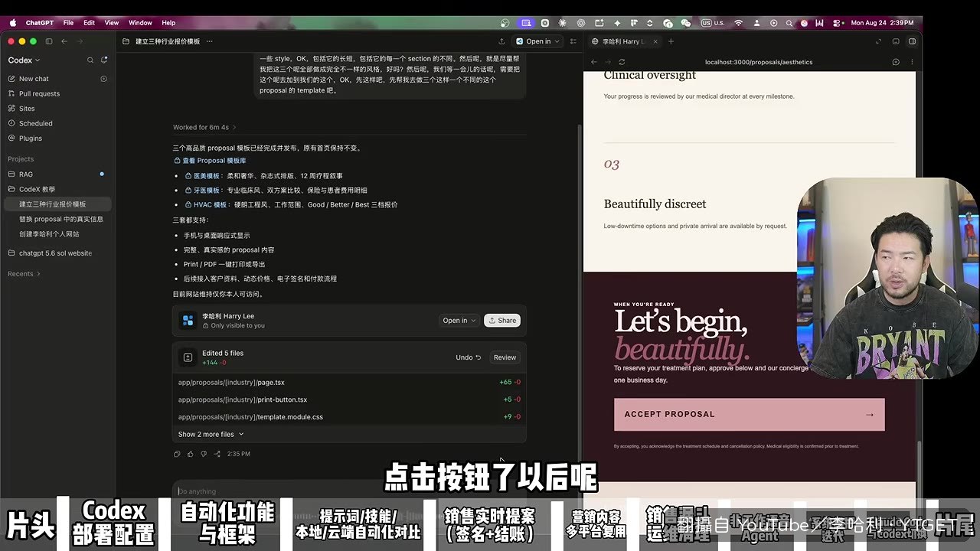
Task: Click ACCEPT PROPOSAL in the preview page
Action: click(749, 414)
